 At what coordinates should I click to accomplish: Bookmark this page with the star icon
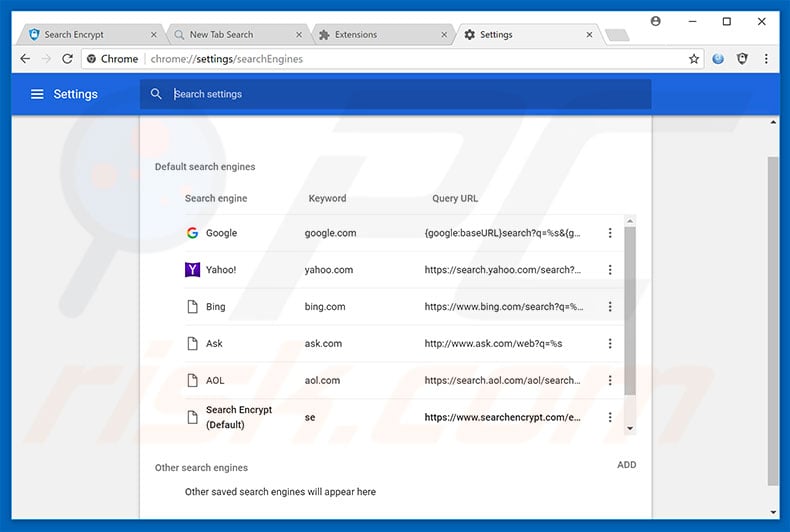click(x=694, y=59)
